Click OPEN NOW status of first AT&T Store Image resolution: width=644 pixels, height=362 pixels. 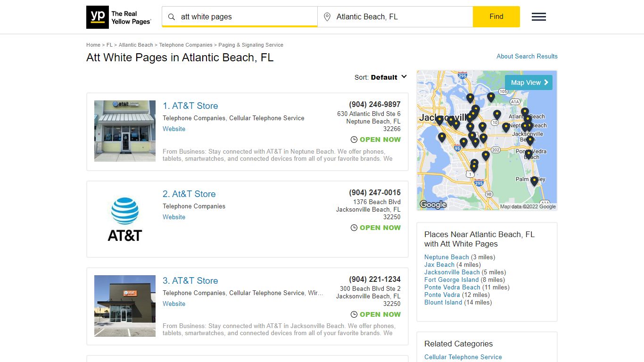[x=380, y=140]
